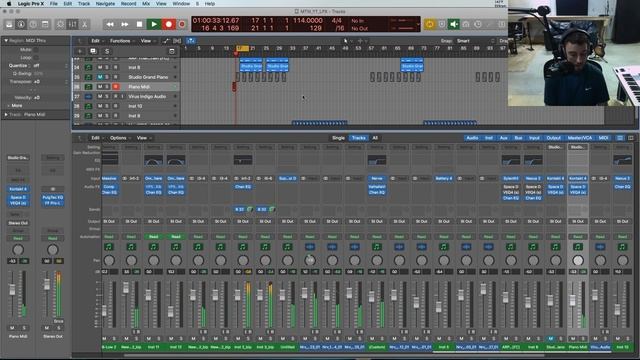Toggle the MIDI channel filter button
Viewport: 640px width, 360px height.
(603, 138)
